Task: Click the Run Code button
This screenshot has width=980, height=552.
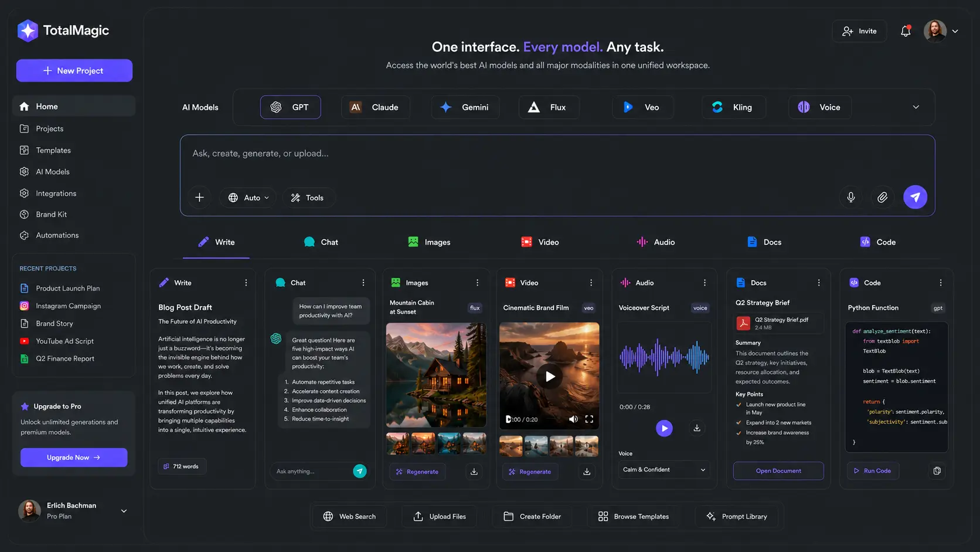Action: point(873,470)
